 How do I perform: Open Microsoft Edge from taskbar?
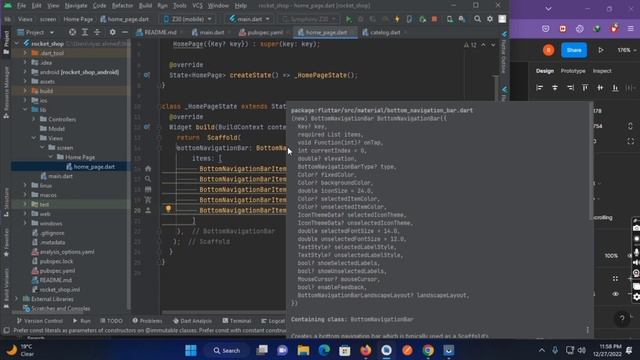(x=324, y=350)
